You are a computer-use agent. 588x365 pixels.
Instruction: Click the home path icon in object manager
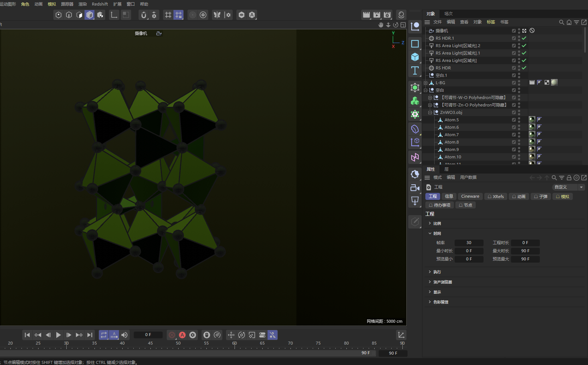point(569,22)
